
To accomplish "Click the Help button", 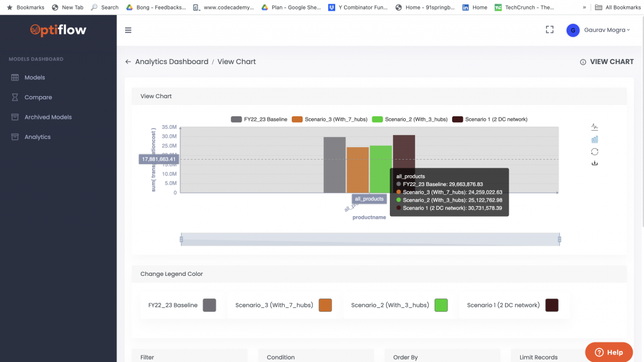I will click(608, 352).
